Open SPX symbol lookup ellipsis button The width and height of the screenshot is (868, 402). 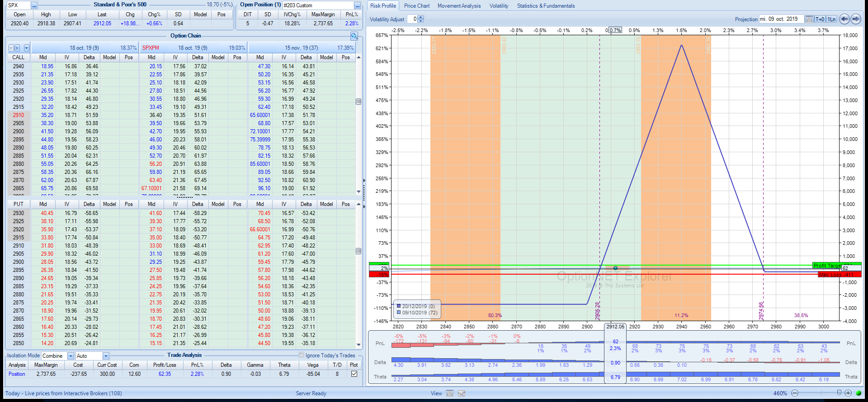34,5
